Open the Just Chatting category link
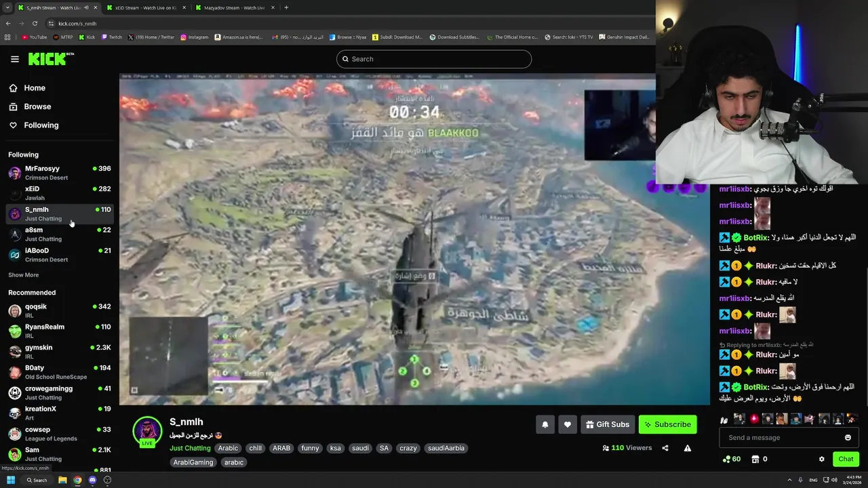The height and width of the screenshot is (488, 868). click(x=190, y=448)
